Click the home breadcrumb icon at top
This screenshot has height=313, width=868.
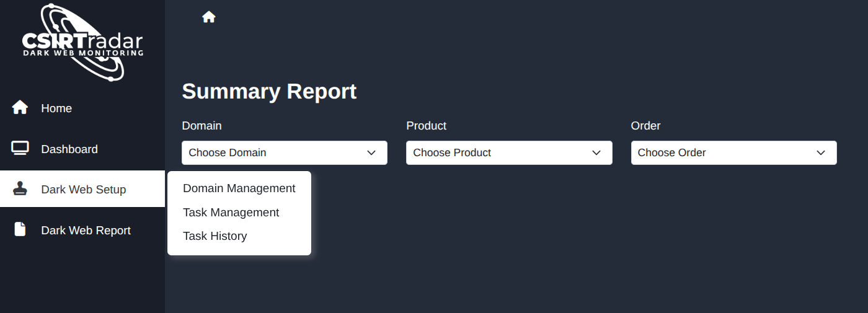pos(209,17)
